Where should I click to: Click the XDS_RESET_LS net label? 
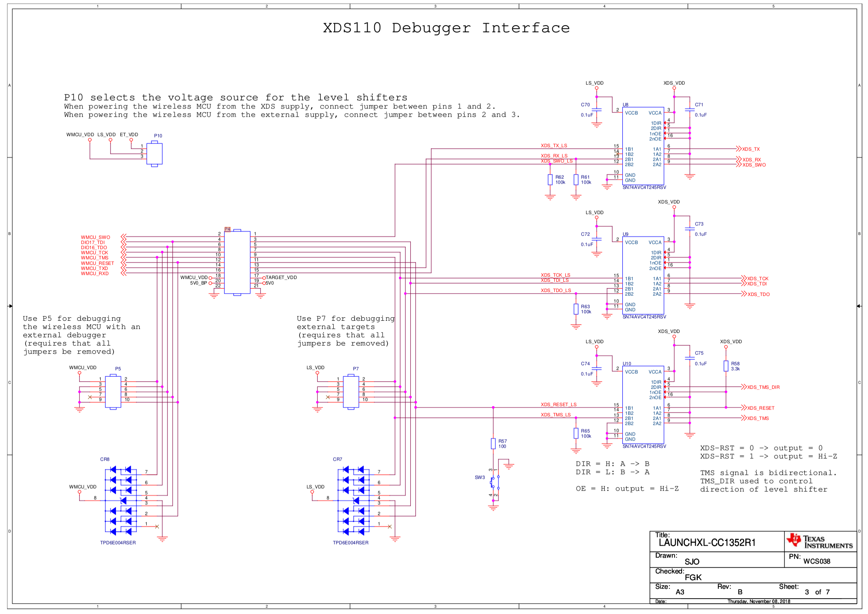point(558,404)
